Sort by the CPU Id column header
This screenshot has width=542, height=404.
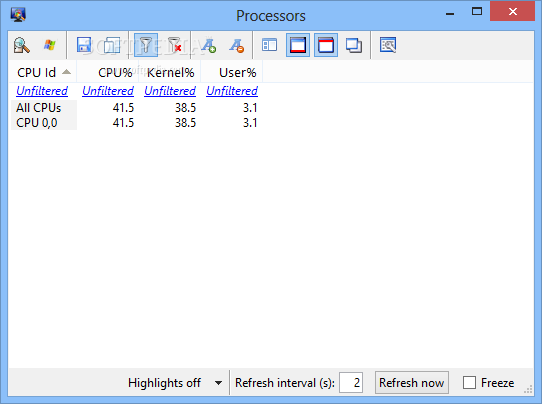coord(43,73)
